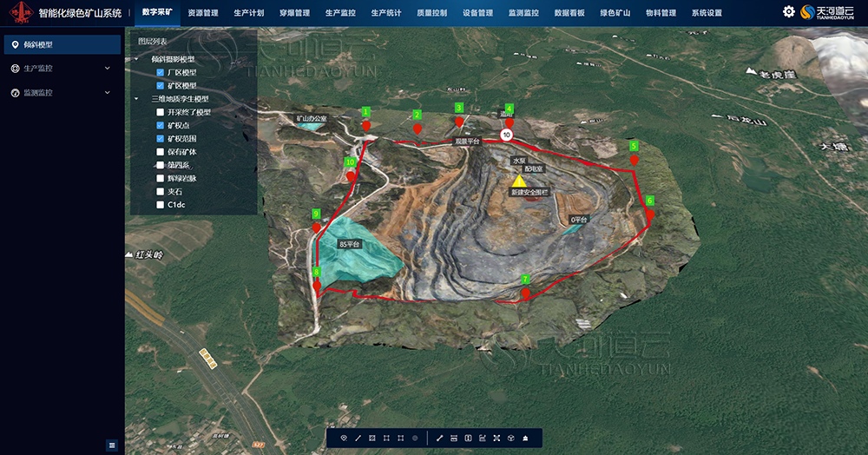Viewport: 868px width, 455px height.
Task: Enable the 辉绿岩脉 layer checkbox
Action: (x=160, y=178)
